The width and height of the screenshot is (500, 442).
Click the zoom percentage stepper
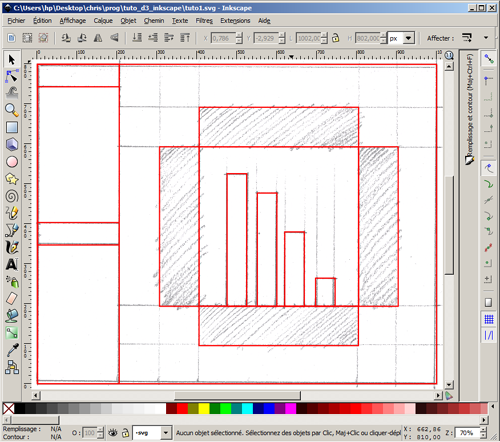483,433
